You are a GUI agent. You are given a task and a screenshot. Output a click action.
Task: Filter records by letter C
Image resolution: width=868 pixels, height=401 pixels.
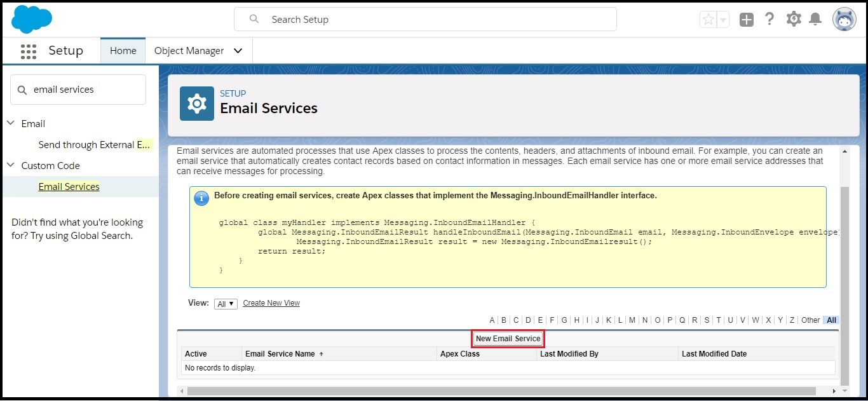[x=516, y=320]
